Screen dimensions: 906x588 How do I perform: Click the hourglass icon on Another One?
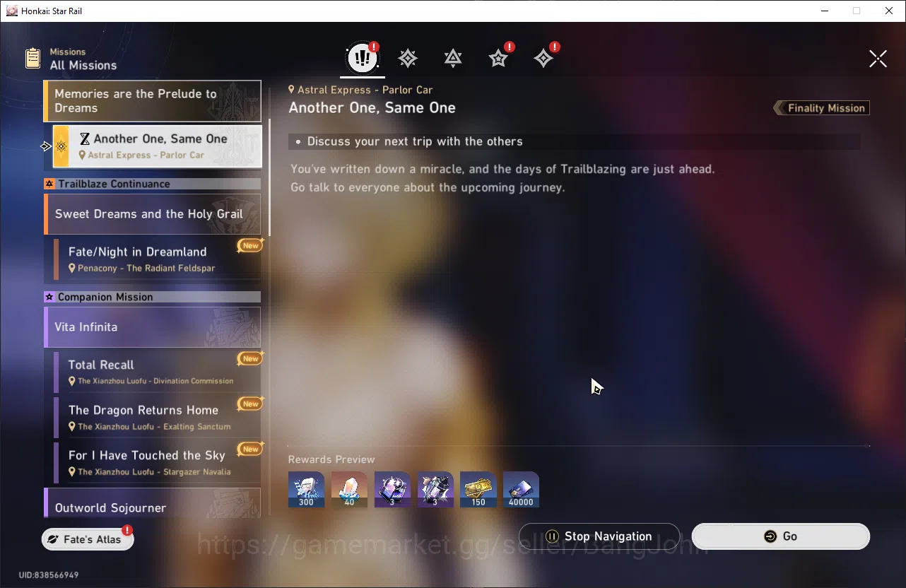[x=85, y=139]
